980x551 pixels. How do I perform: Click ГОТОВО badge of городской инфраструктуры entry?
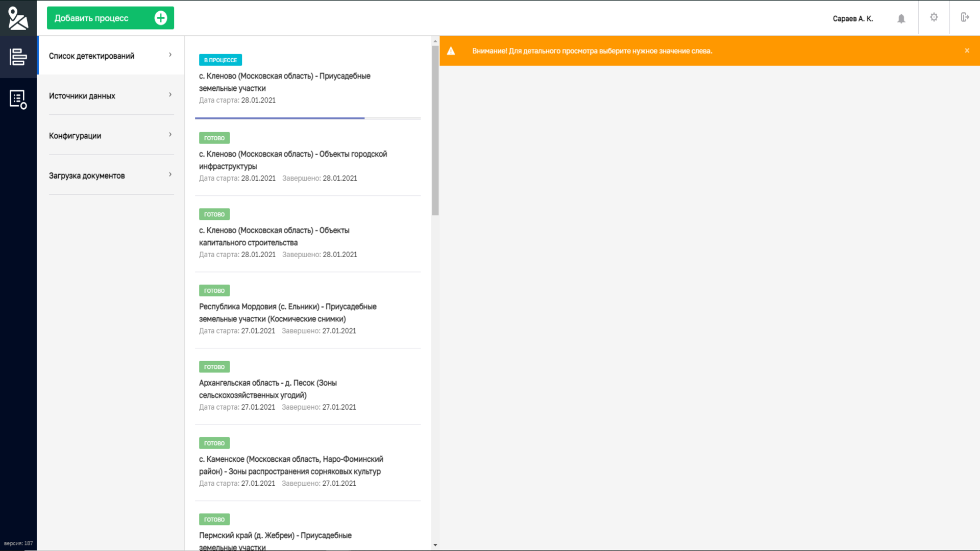214,138
